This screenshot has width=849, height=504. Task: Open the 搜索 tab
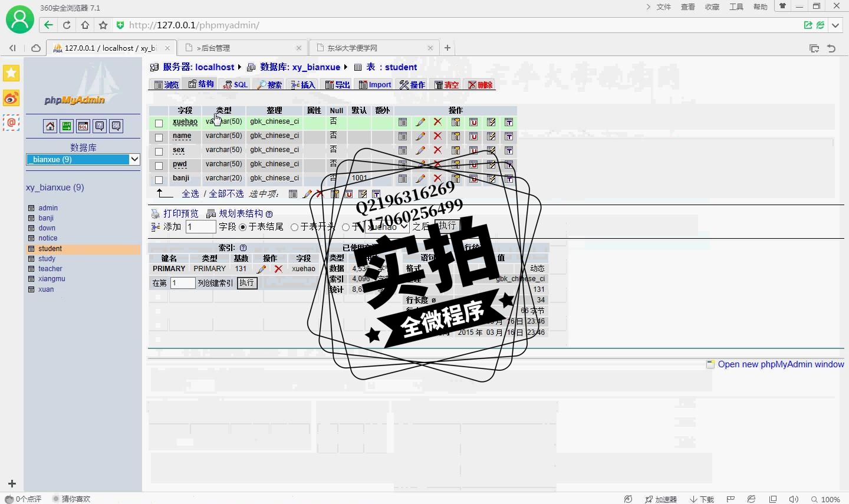coord(269,85)
